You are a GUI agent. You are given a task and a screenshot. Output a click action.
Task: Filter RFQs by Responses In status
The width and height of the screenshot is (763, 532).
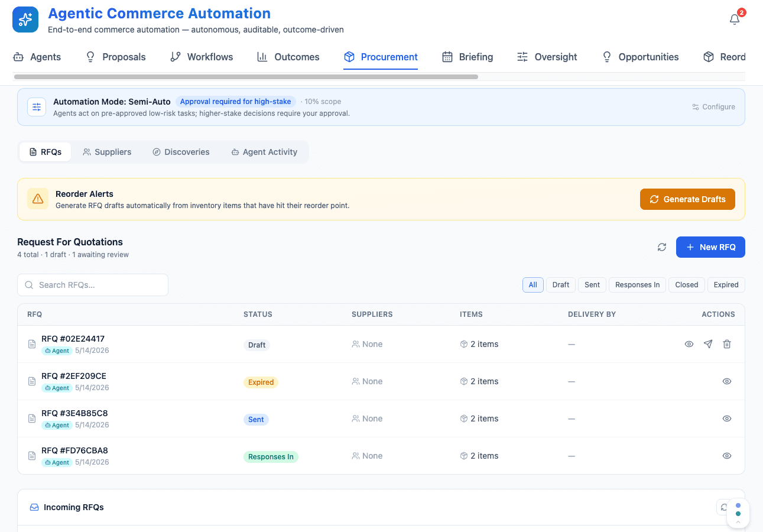pyautogui.click(x=637, y=285)
